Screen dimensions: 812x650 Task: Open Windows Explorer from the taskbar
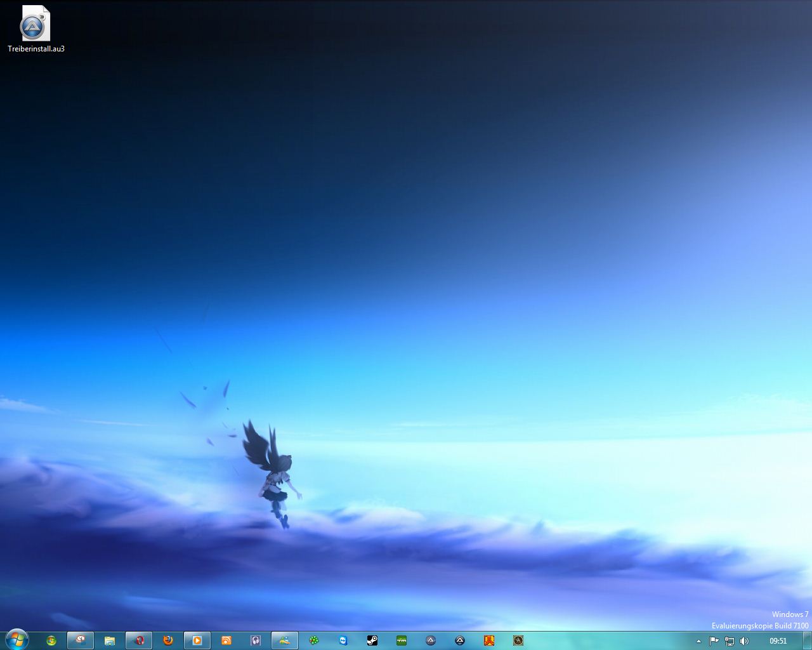pyautogui.click(x=110, y=640)
